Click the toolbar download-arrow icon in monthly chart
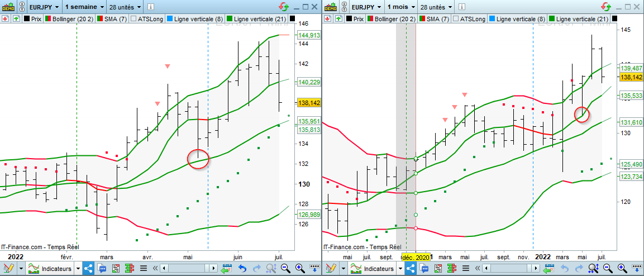Screen dimensions: 644x276 637,268
